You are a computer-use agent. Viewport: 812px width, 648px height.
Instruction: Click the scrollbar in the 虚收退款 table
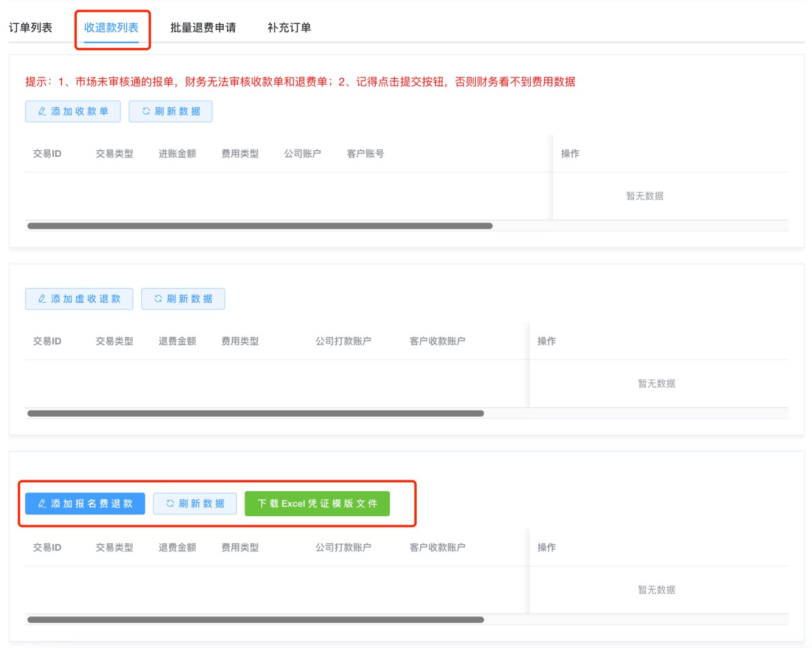pos(256,413)
